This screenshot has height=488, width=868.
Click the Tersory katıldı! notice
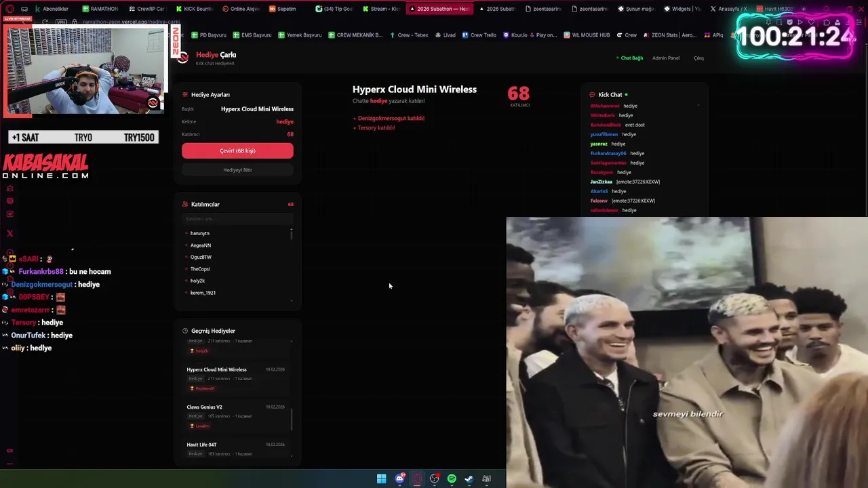[374, 127]
